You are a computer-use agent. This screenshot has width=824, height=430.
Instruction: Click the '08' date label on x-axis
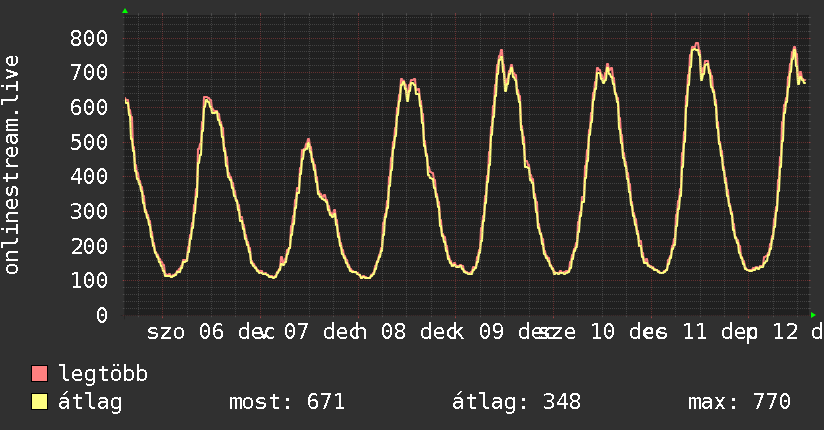click(394, 332)
